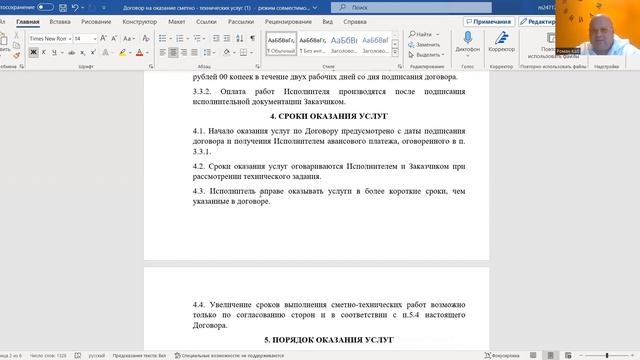Toggle underline Ч formatting
This screenshot has height=360, width=640.
pyautogui.click(x=54, y=52)
